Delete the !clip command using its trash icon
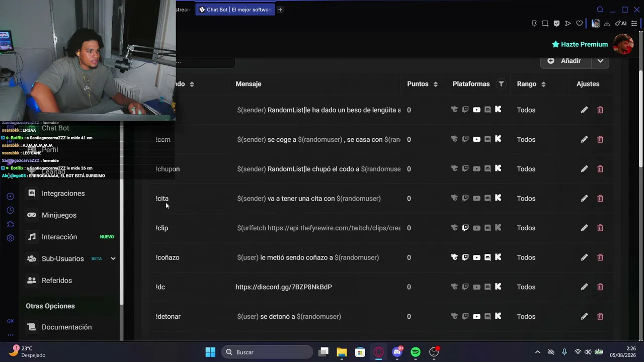Image resolution: width=644 pixels, height=362 pixels. (600, 228)
